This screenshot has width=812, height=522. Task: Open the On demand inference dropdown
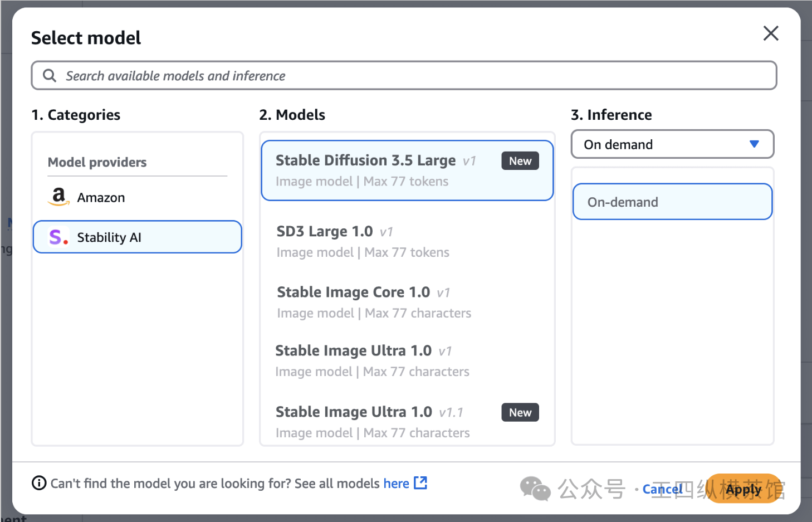click(x=672, y=145)
